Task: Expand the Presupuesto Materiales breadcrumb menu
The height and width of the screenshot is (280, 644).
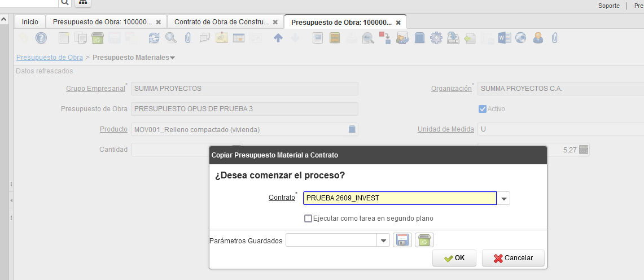Action: point(172,58)
